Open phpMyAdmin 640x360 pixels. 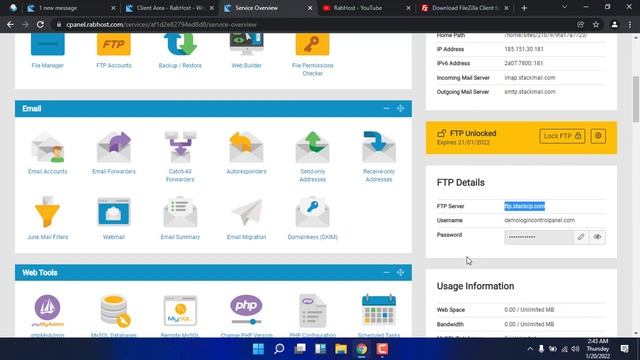(47, 316)
